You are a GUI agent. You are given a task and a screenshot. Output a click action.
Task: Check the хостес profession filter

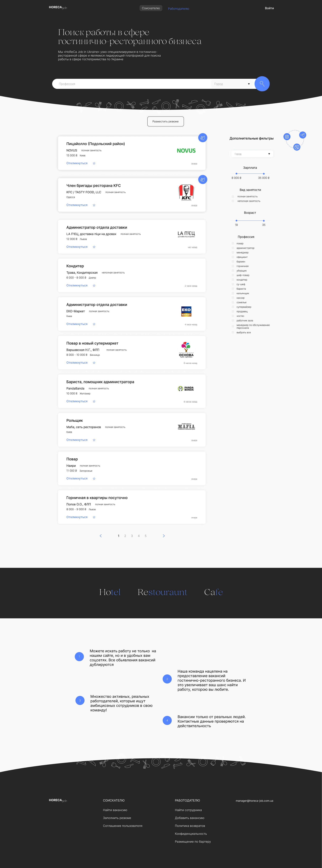coord(233,316)
